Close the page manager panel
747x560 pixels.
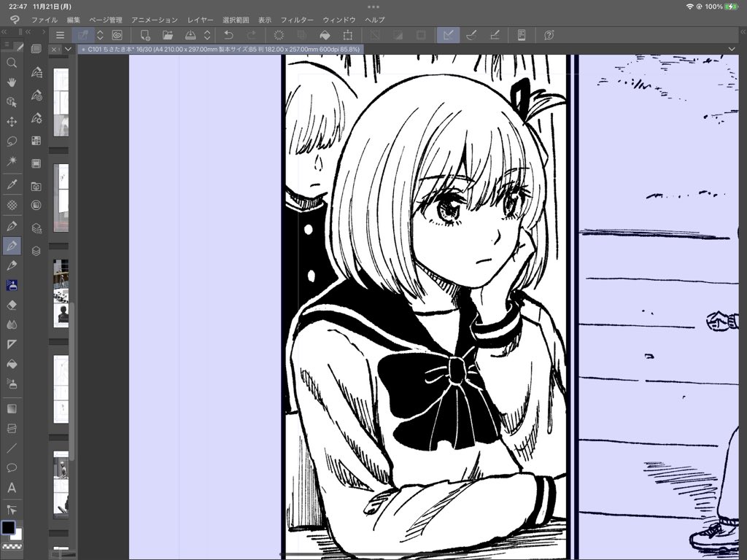click(x=54, y=49)
